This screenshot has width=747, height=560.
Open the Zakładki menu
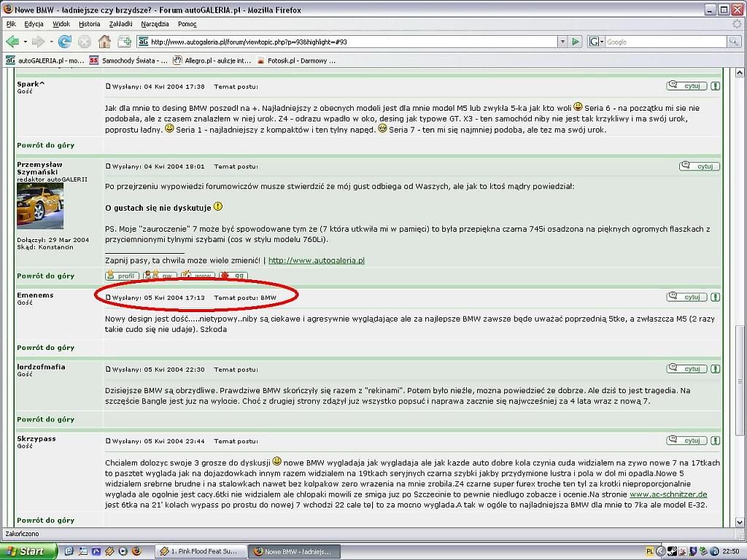tap(120, 24)
